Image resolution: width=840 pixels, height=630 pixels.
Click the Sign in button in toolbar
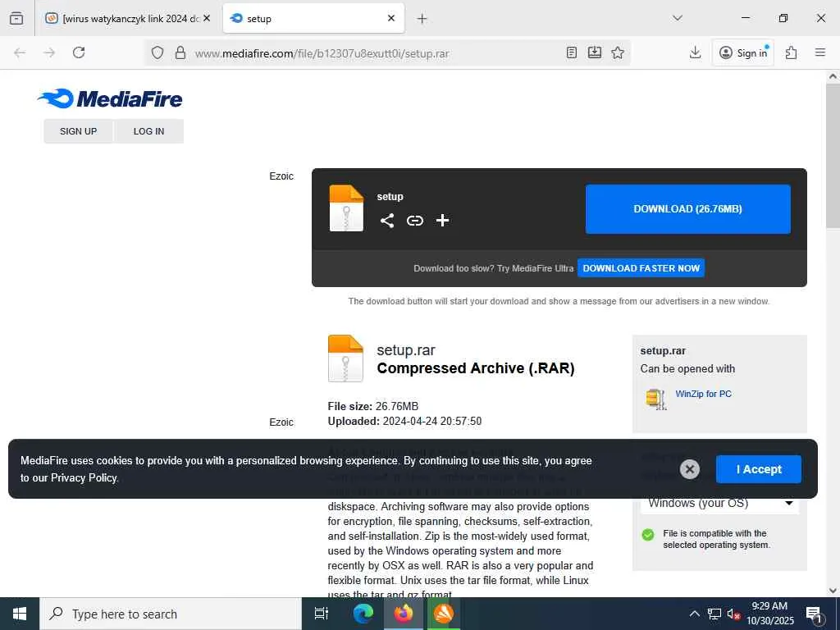(743, 52)
